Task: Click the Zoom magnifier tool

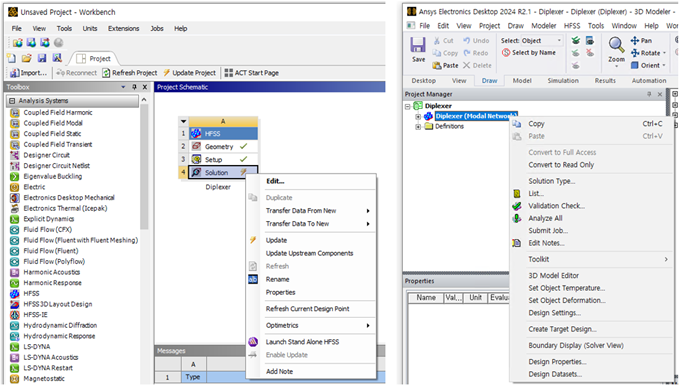Action: 616,45
